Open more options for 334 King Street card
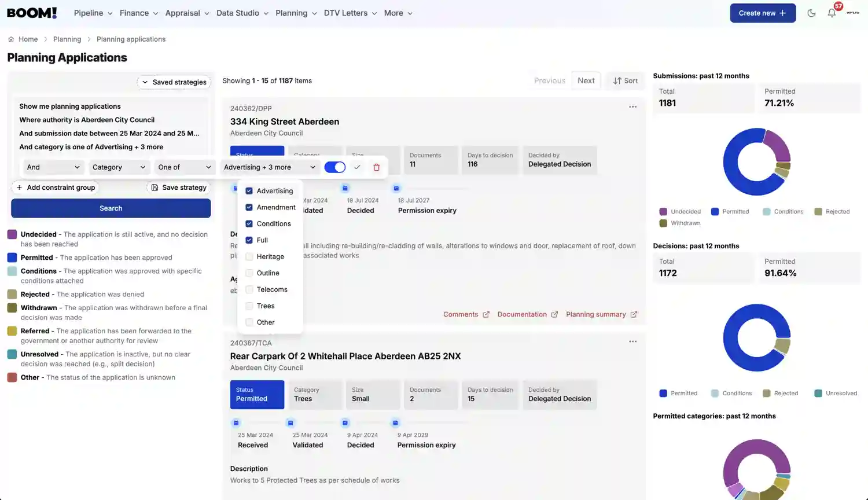The width and height of the screenshot is (868, 500). coord(632,107)
